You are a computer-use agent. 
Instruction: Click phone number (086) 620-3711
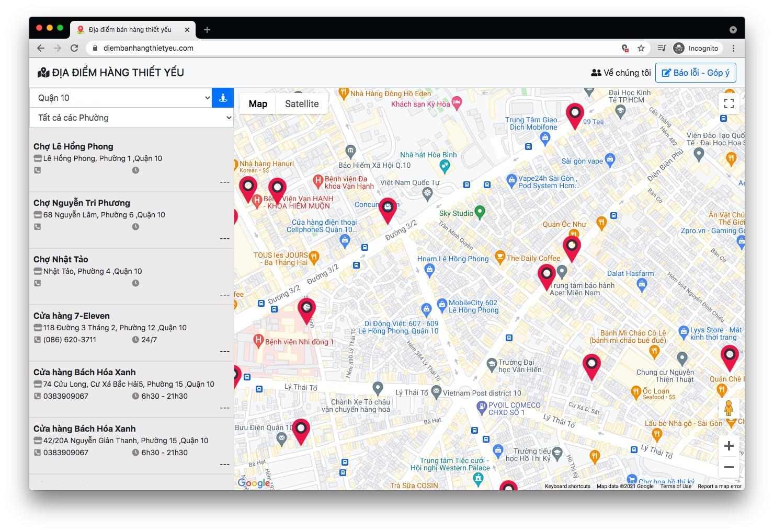(70, 340)
